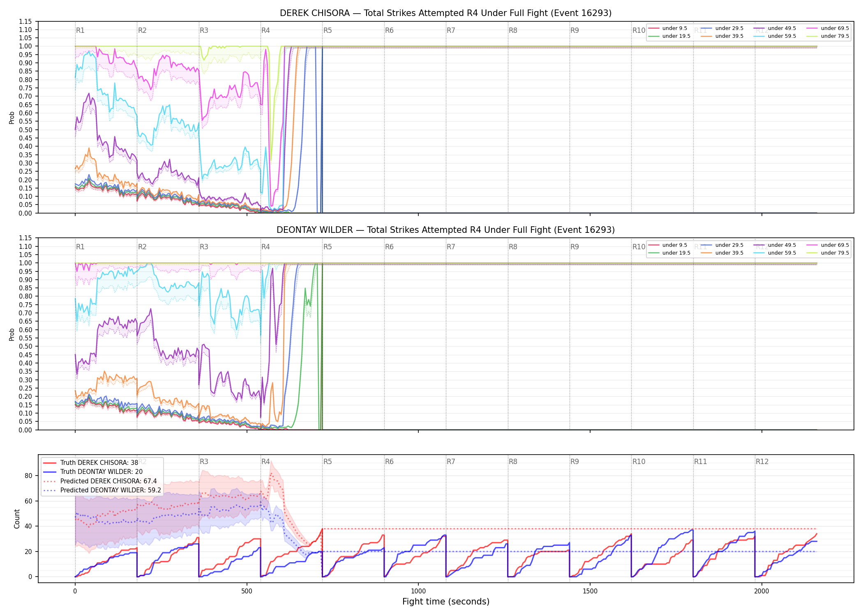
Task: Click the 1000 tick label on x-axis
Action: 418,591
